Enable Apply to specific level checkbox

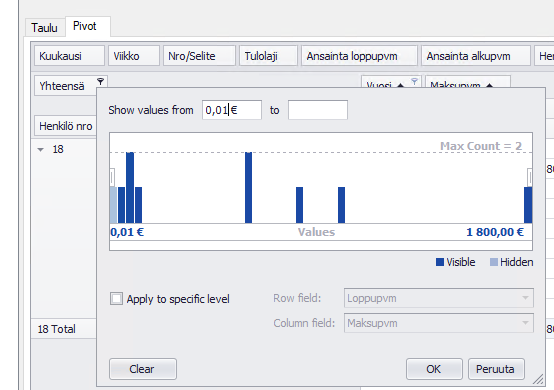coord(116,299)
